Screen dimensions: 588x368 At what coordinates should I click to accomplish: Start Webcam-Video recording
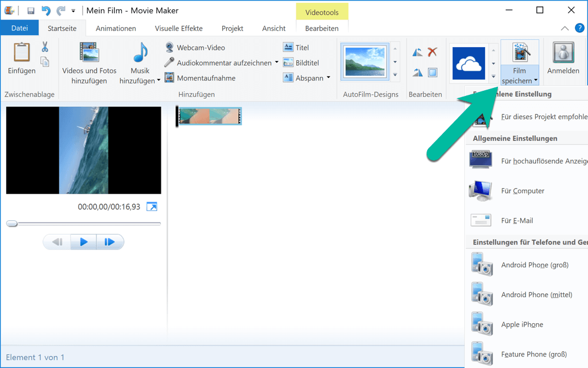pos(195,48)
